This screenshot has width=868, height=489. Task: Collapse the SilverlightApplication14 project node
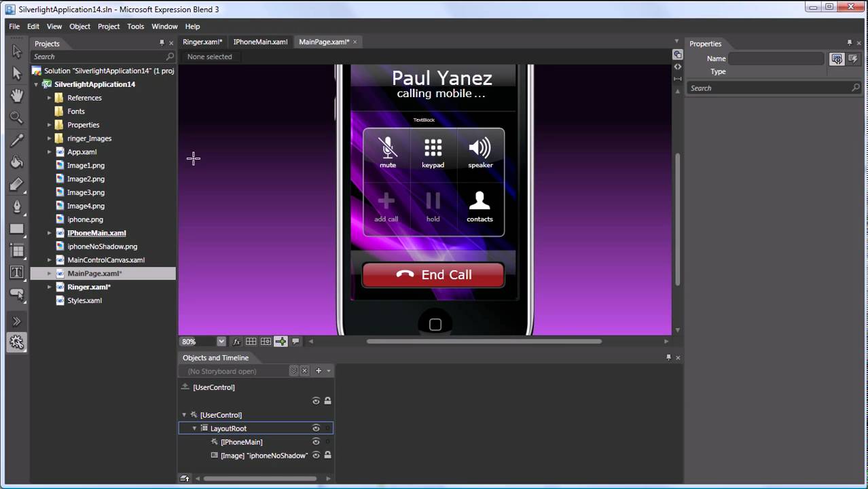[36, 85]
